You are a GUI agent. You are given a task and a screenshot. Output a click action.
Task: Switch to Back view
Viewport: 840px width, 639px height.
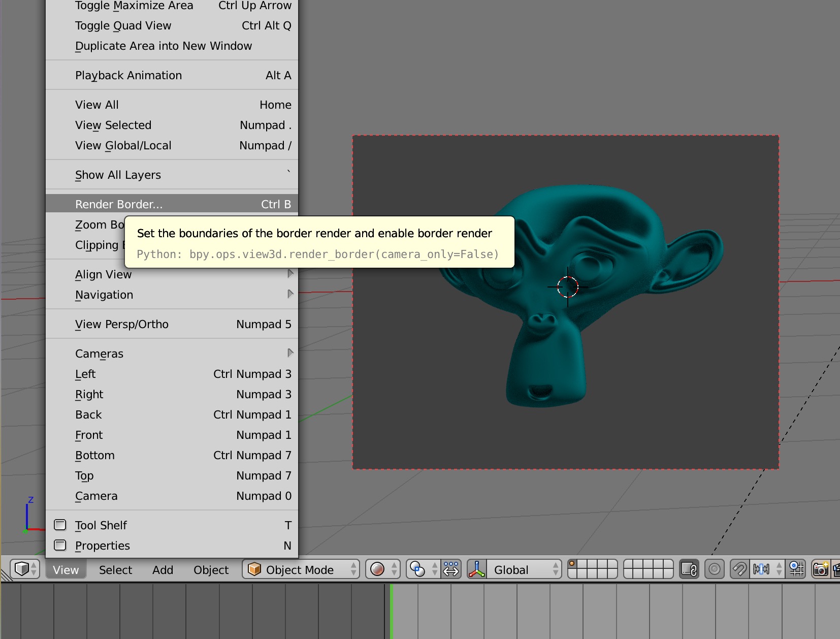coord(172,414)
